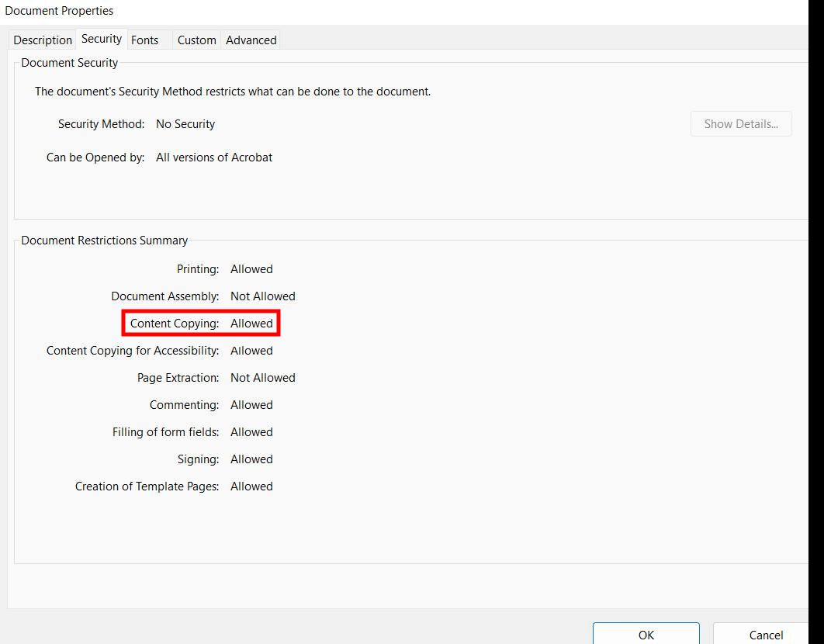Viewport: 824px width, 644px height.
Task: Click the Creation of Template Pages label
Action: pyautogui.click(x=147, y=486)
